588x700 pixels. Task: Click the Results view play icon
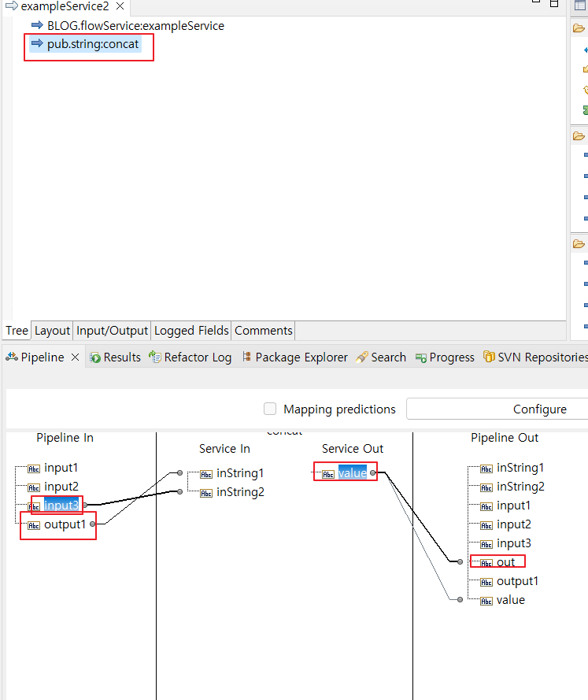[x=95, y=357]
